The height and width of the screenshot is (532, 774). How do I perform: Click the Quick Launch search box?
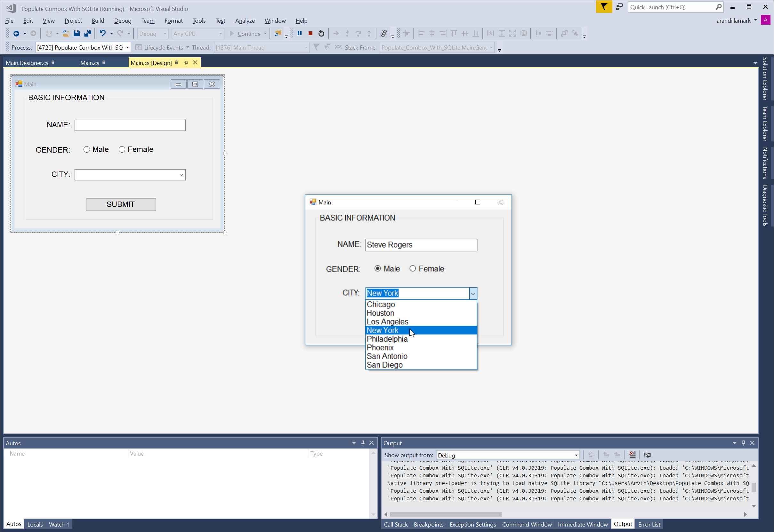(x=676, y=7)
